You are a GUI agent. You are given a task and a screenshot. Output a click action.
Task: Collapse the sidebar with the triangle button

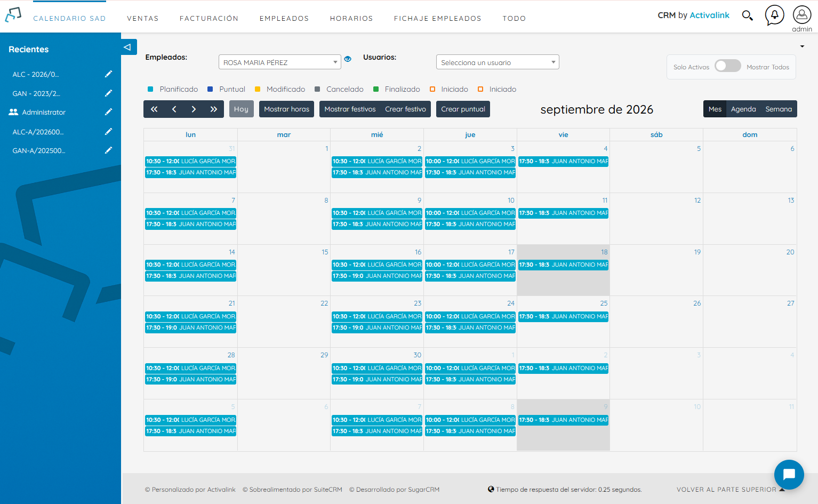[129, 47]
